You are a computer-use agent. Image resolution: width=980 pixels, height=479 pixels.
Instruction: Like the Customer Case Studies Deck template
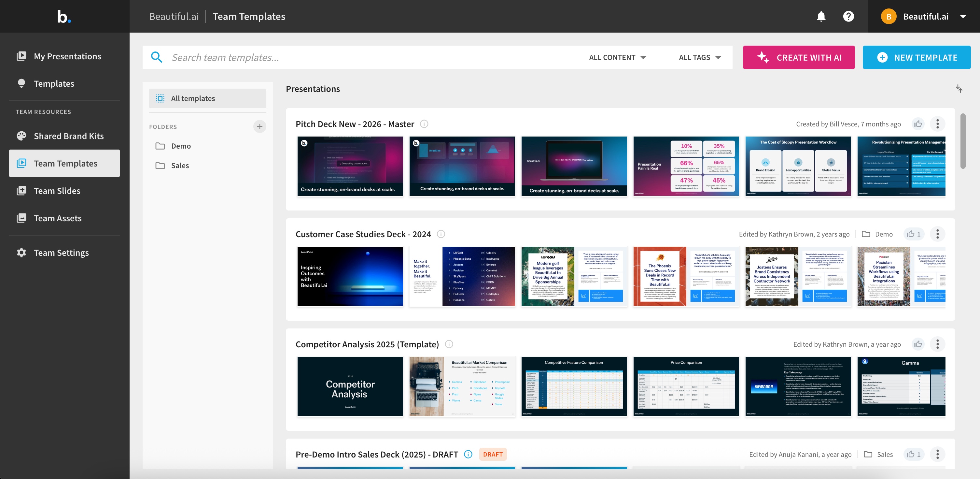click(x=914, y=234)
